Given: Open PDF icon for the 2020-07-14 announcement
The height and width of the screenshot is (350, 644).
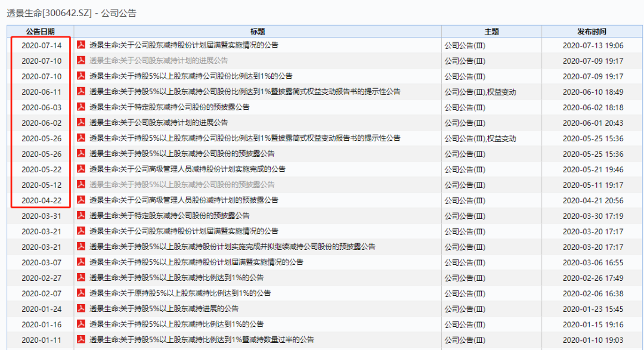Looking at the screenshot, I should pos(81,45).
